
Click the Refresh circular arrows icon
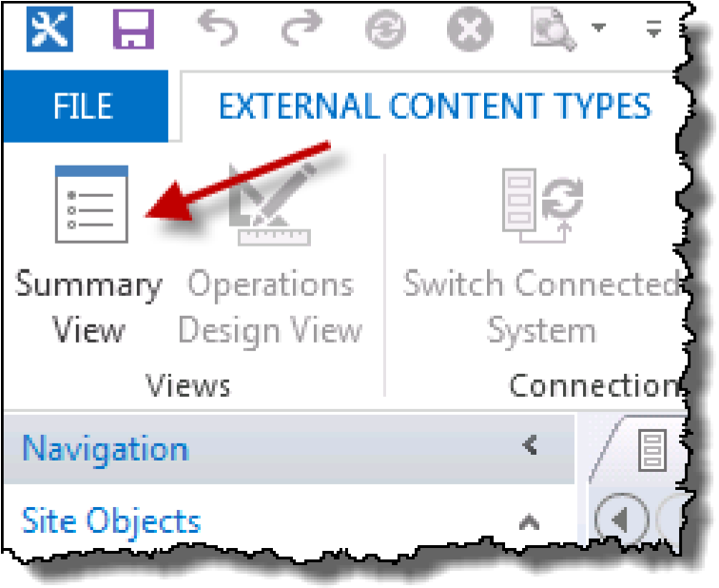tap(385, 29)
